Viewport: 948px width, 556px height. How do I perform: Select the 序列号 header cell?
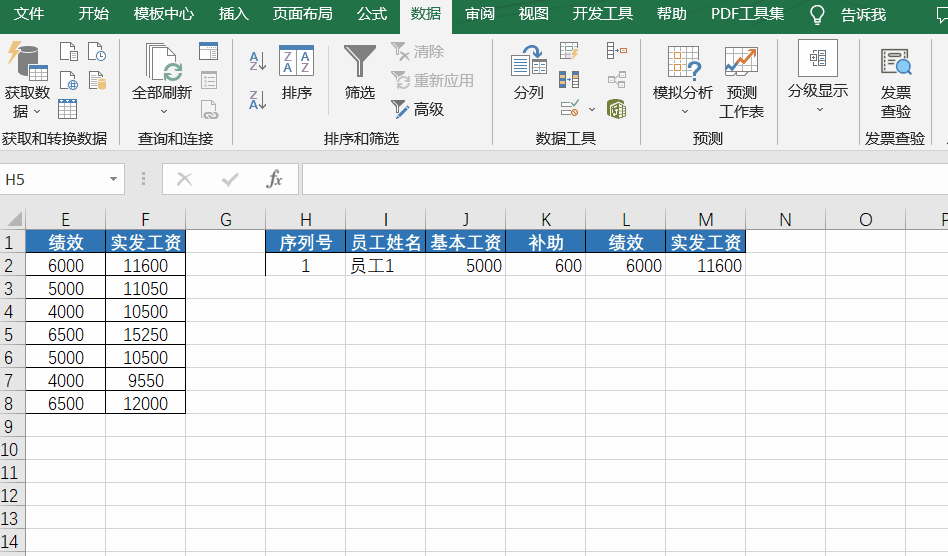(305, 242)
